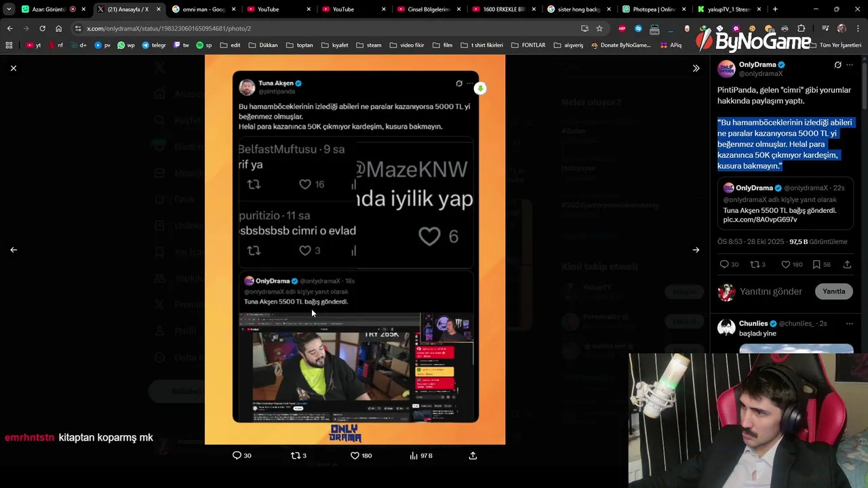Image resolution: width=868 pixels, height=488 pixels.
Task: Click green download arrow on photo
Action: [x=480, y=89]
